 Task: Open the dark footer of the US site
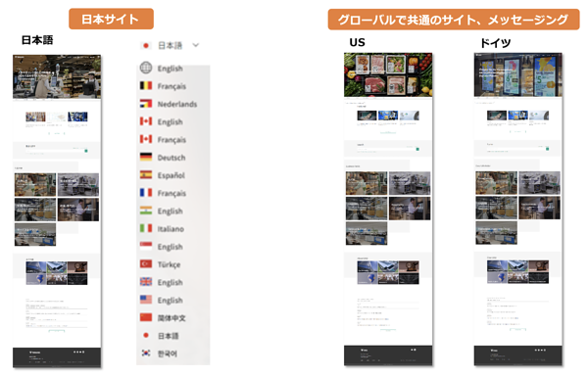(x=388, y=354)
